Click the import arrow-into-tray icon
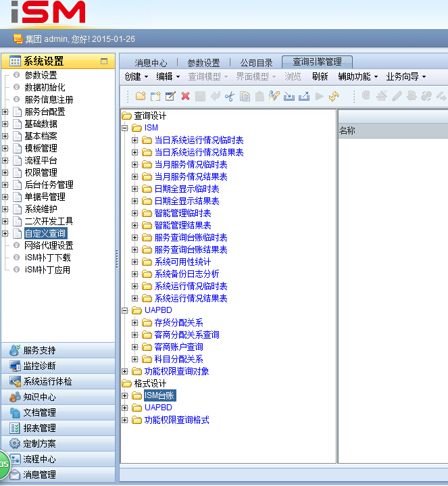This screenshot has height=486, width=448. coord(289,96)
